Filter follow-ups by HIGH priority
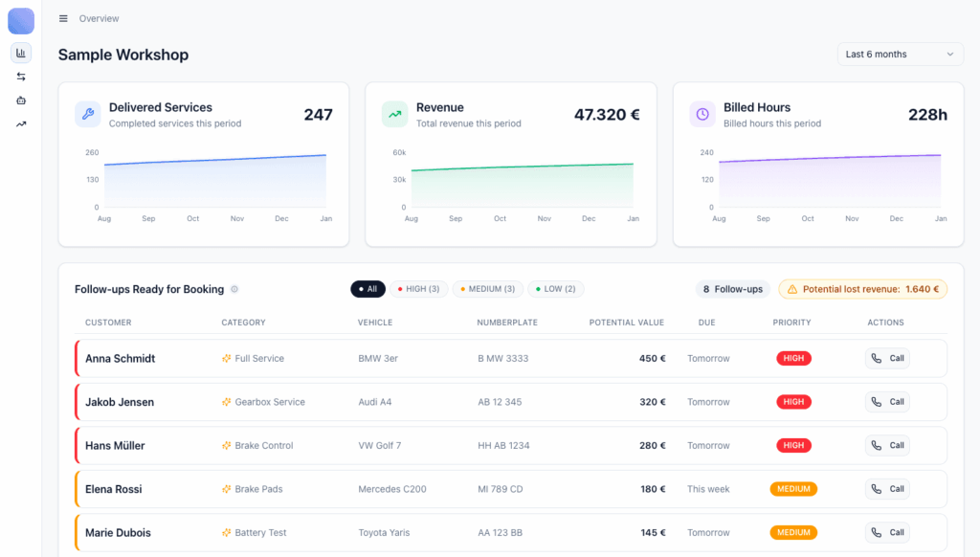 (418, 289)
